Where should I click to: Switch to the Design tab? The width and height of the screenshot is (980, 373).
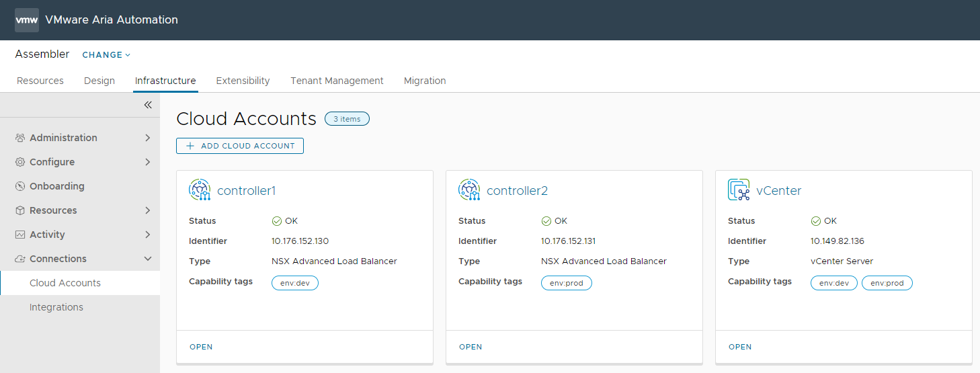(x=99, y=81)
